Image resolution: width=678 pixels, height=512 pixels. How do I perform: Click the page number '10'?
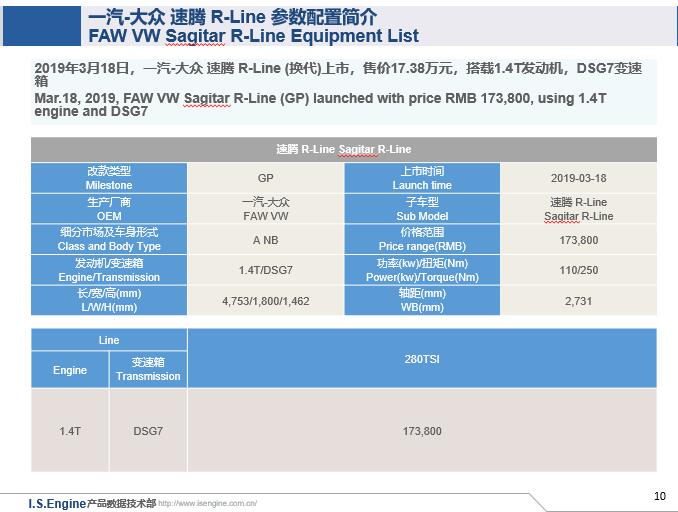[x=660, y=496]
